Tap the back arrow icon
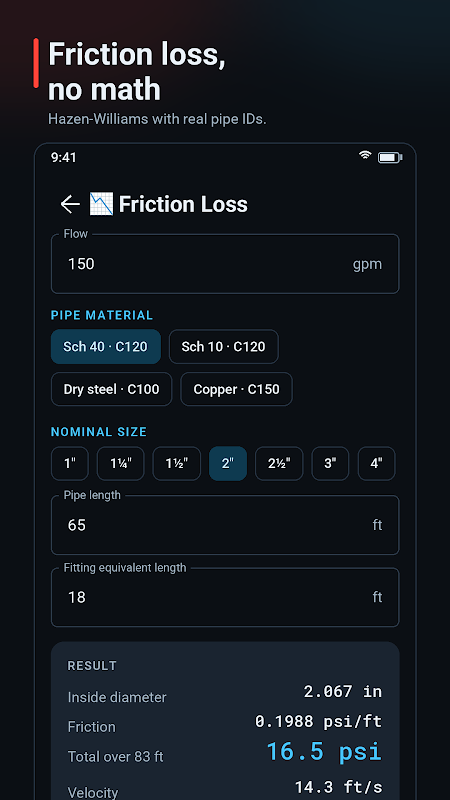450x800 pixels. click(70, 204)
